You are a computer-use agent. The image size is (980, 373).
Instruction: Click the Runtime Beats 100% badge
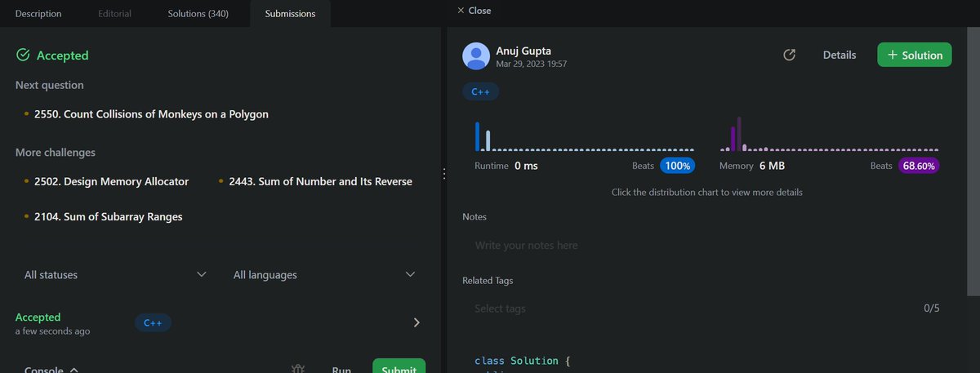(x=677, y=166)
